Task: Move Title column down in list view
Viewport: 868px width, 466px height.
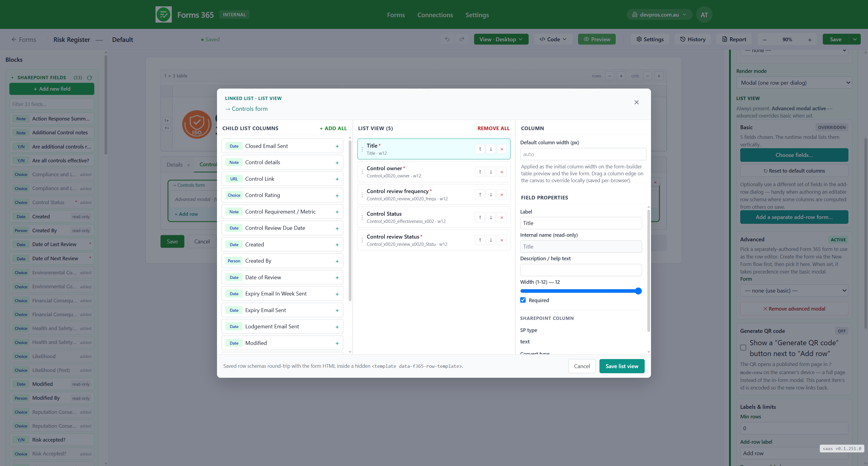Action: point(491,149)
